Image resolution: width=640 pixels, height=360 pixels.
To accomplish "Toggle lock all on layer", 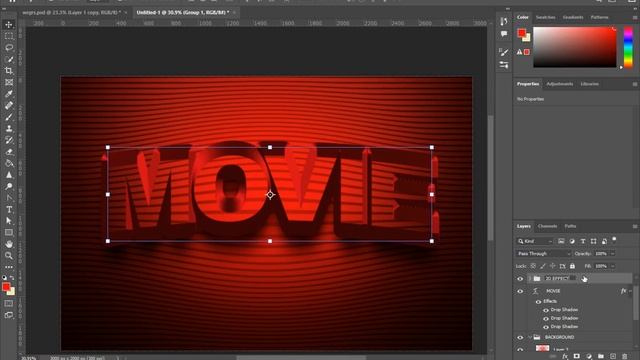I will click(572, 266).
